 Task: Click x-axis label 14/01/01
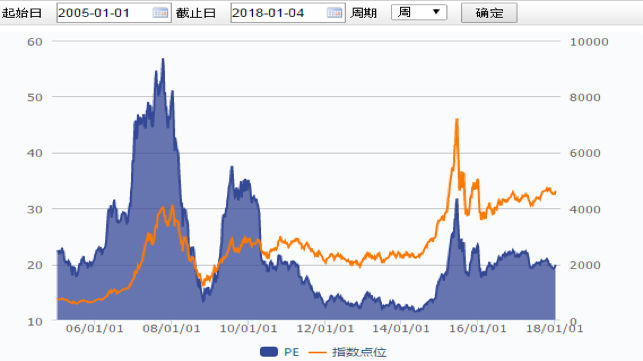[401, 329]
